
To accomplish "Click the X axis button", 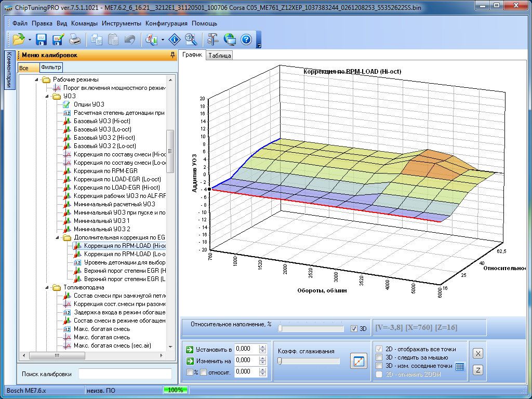I will tap(478, 353).
